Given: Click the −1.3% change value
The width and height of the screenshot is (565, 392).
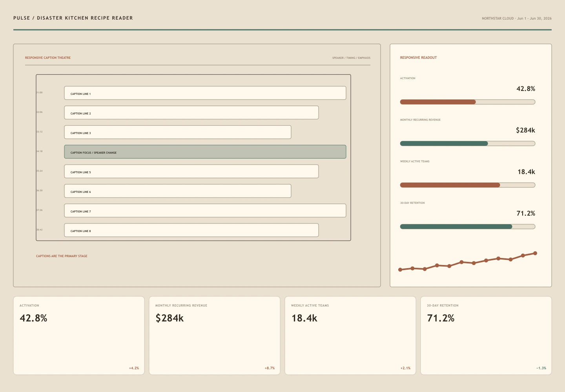Looking at the screenshot, I should (x=541, y=368).
